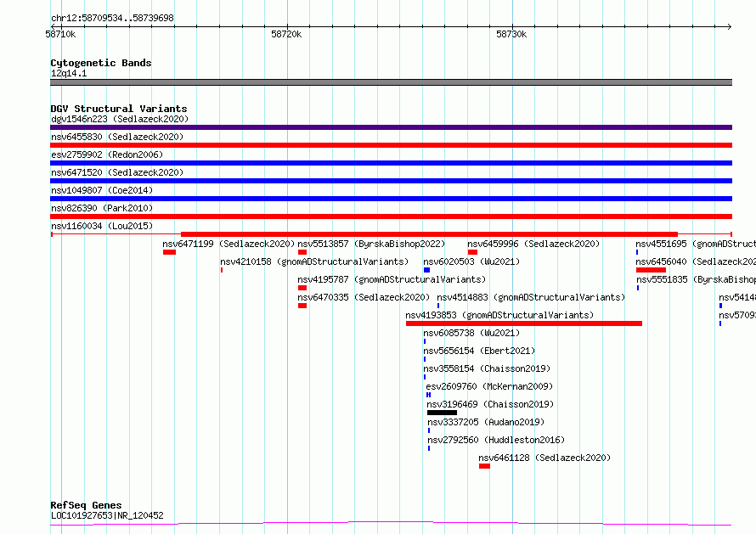This screenshot has height=534, width=756.
Task: Click nsv6020503 (Wu2021) label
Action: (x=471, y=261)
